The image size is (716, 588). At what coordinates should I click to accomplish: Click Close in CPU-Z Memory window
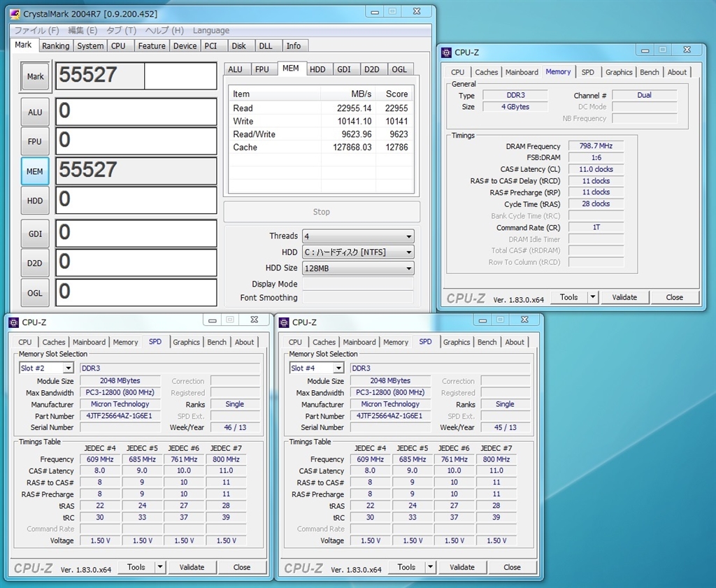pyautogui.click(x=675, y=297)
